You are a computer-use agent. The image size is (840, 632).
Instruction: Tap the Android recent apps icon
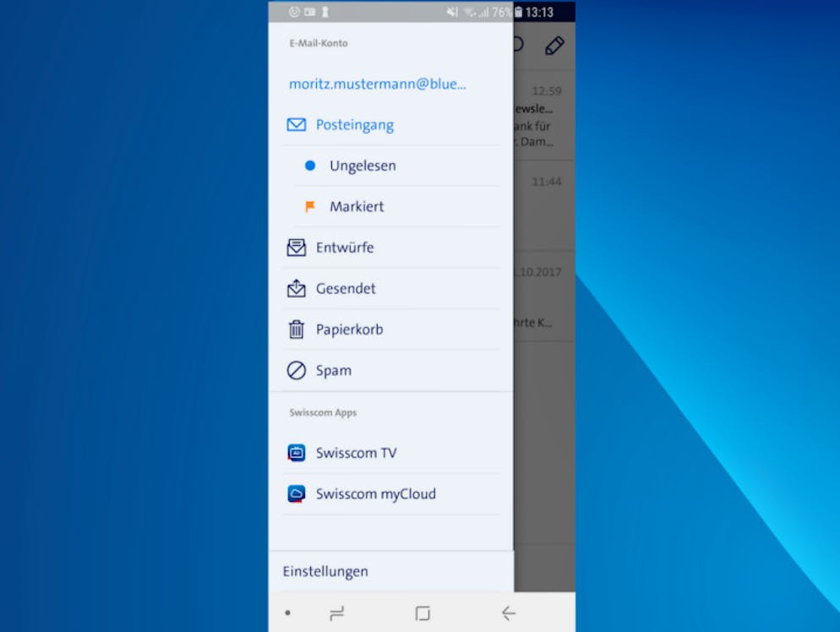point(337,613)
